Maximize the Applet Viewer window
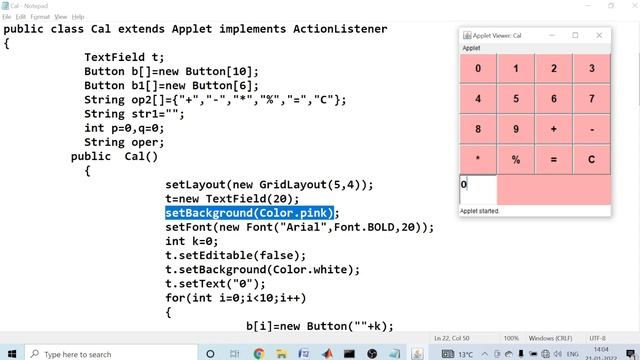 [576, 36]
